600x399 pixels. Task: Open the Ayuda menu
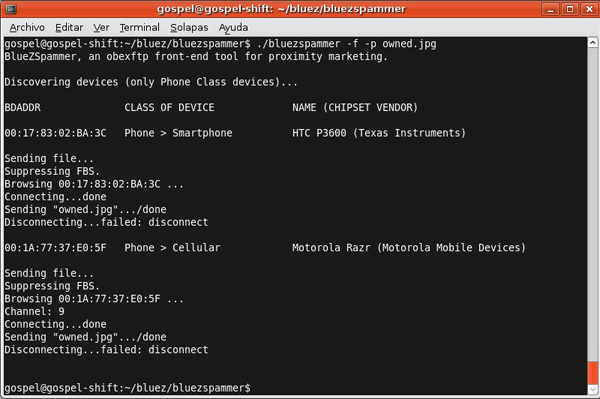233,28
